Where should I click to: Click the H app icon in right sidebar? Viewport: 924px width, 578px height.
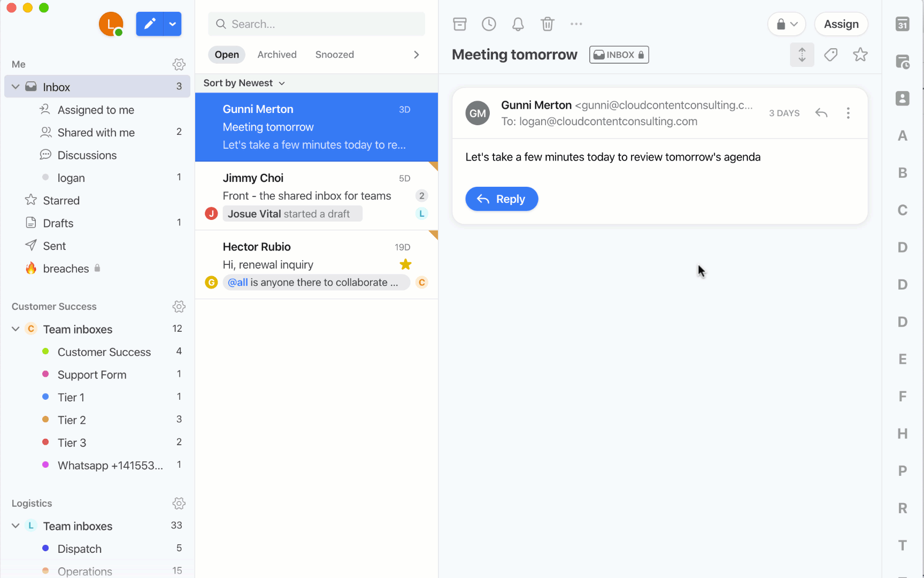[903, 433]
